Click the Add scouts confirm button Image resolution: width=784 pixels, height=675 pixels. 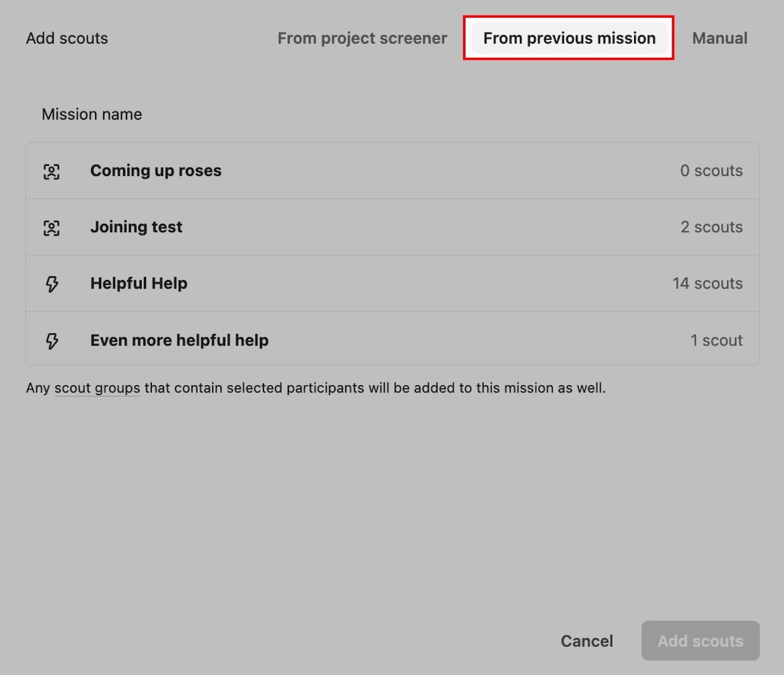[700, 641]
